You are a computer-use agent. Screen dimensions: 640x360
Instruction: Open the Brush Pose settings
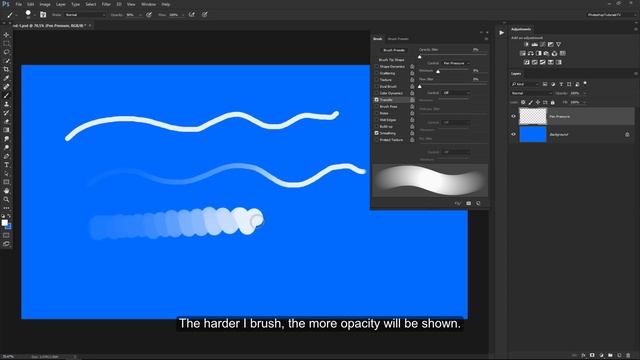(x=389, y=107)
